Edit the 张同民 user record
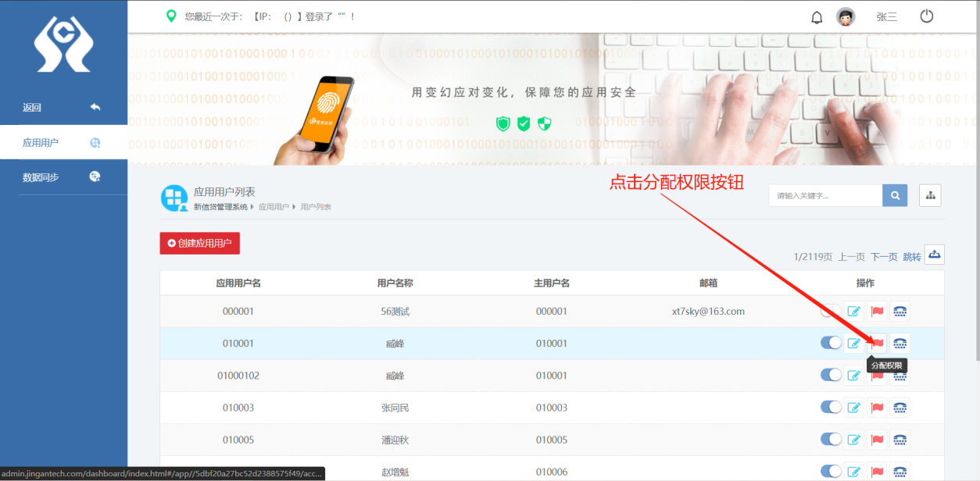The image size is (980, 481). pos(854,407)
